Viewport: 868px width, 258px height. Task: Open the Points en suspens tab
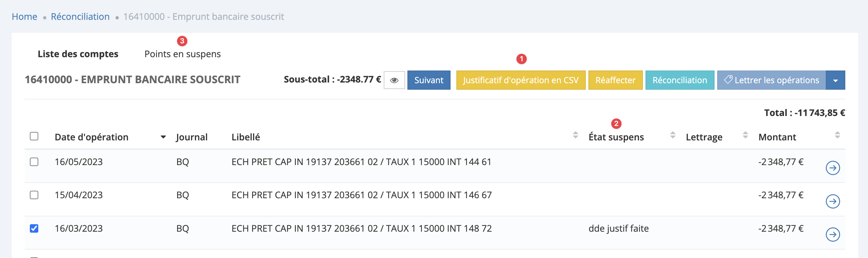click(182, 54)
